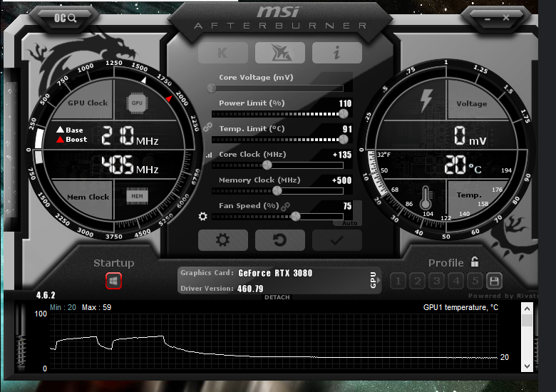Open settings with the gear button
Screen dimensions: 556x392
tap(222, 240)
